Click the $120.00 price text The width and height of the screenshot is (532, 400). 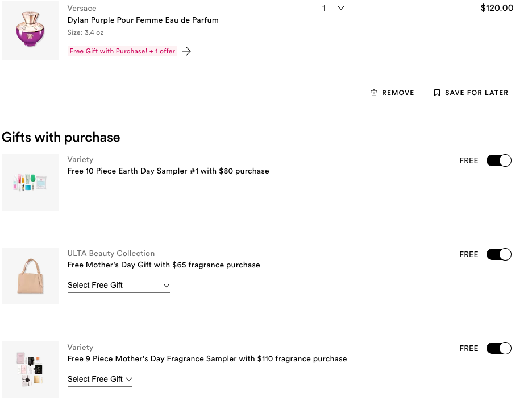coord(496,8)
